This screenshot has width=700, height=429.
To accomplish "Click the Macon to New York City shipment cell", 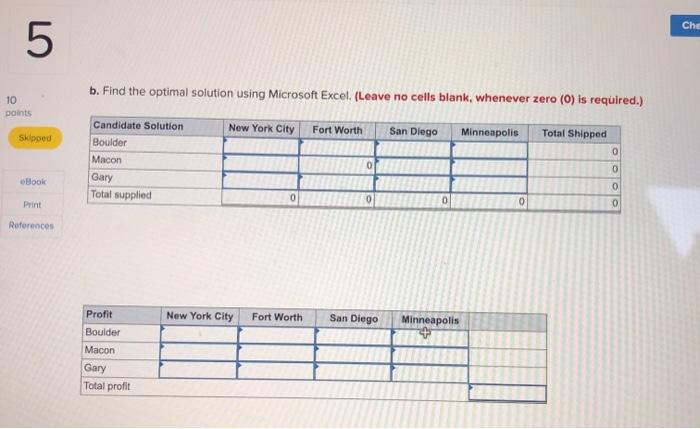I will (260, 163).
